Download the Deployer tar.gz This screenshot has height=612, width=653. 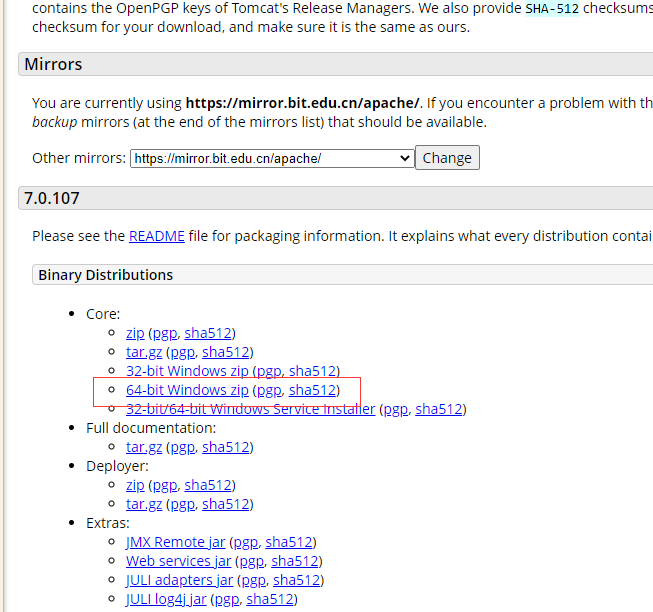144,504
